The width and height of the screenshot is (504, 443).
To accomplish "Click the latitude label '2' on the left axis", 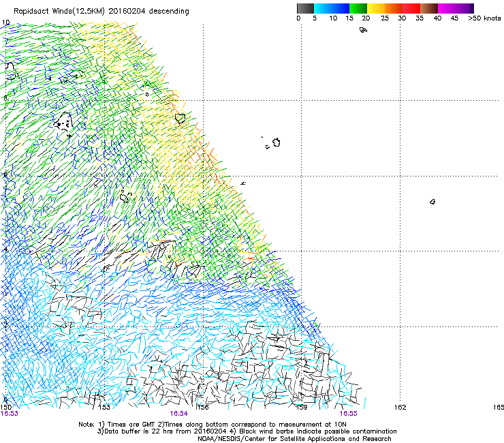I will click(5, 325).
